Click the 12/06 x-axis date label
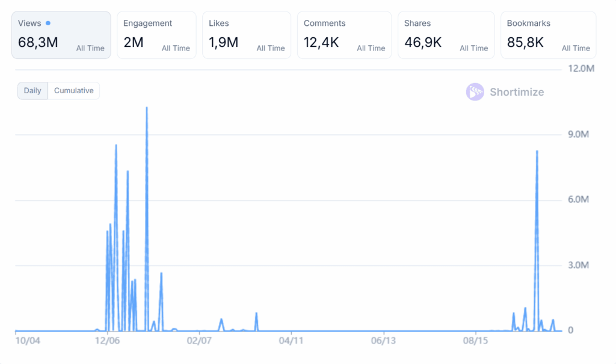This screenshot has width=616, height=364. [107, 341]
